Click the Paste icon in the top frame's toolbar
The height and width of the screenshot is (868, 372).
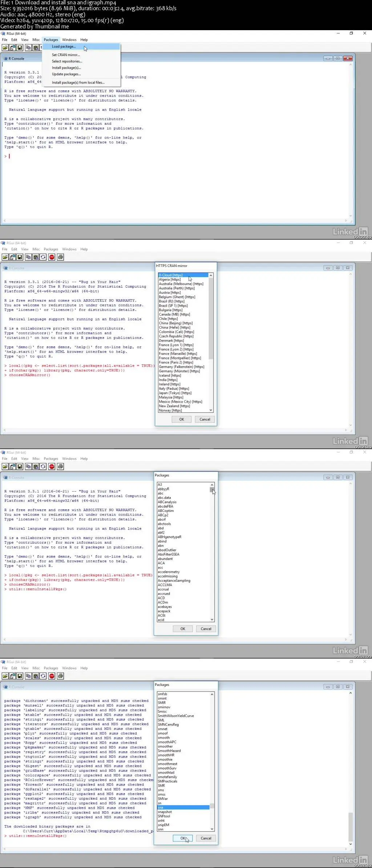pos(36,48)
